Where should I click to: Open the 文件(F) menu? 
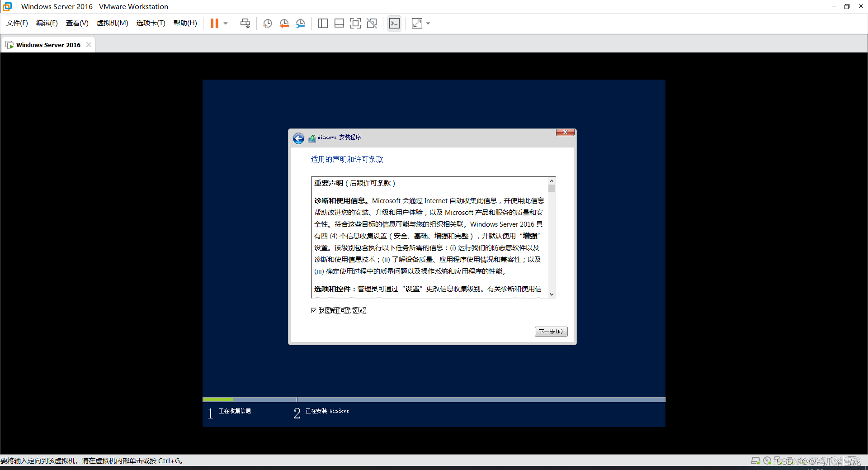pos(17,23)
